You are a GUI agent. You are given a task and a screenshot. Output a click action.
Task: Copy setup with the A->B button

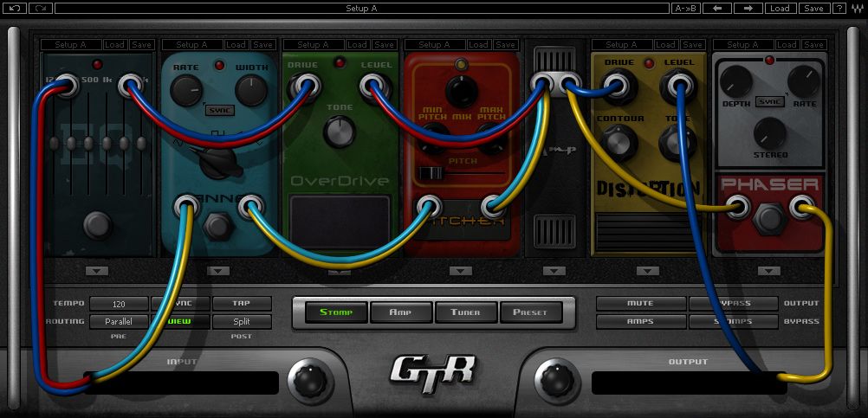tap(685, 9)
